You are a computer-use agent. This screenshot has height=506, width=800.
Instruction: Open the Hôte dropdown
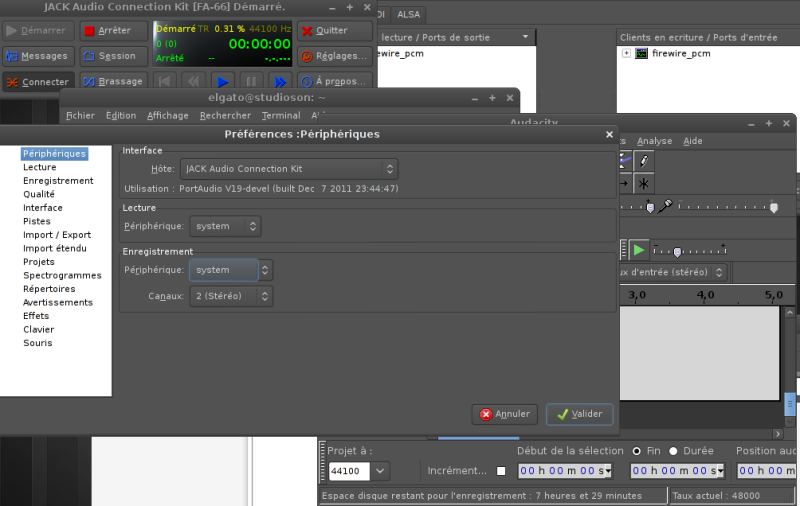289,169
